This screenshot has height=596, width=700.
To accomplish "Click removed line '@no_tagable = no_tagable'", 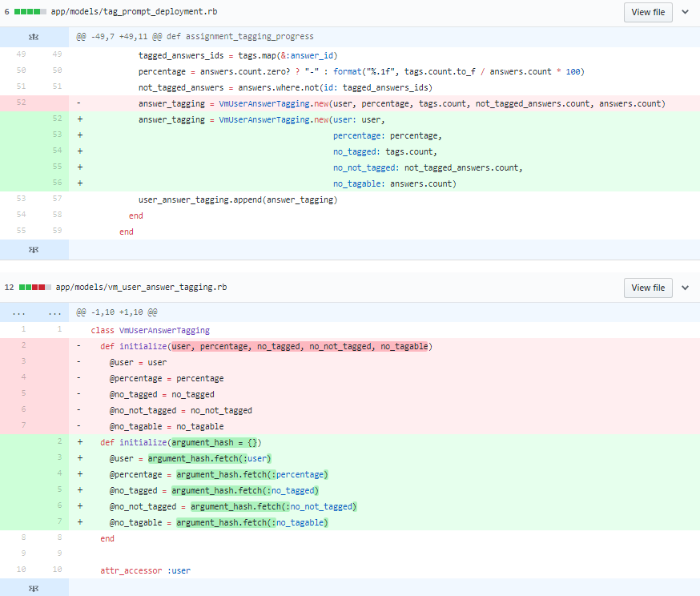I will tap(384, 426).
